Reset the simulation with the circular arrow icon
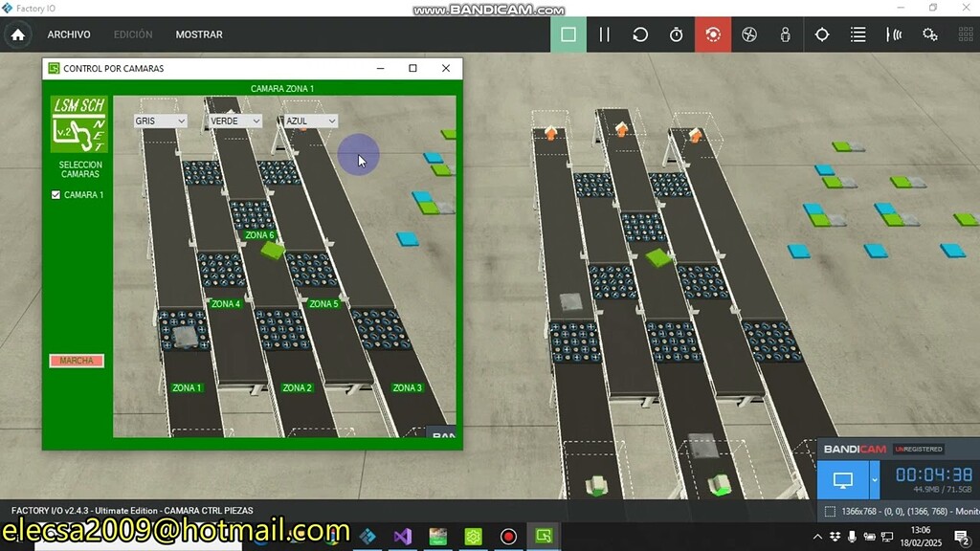980x551 pixels. click(639, 33)
